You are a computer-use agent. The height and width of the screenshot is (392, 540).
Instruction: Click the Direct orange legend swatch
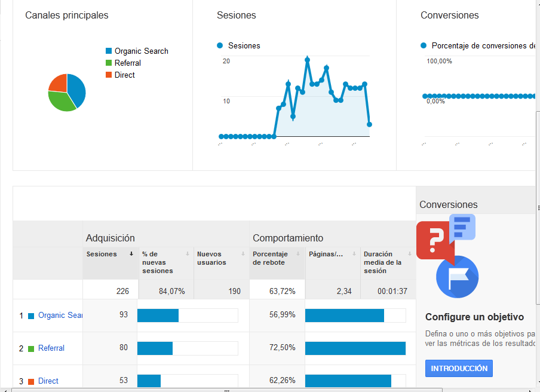click(x=109, y=75)
